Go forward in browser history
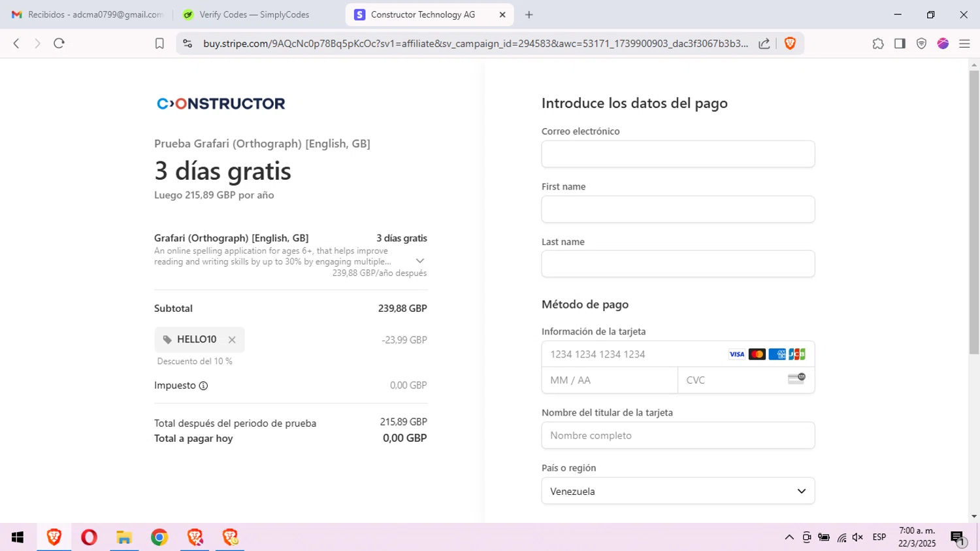The height and width of the screenshot is (551, 980). point(37,43)
